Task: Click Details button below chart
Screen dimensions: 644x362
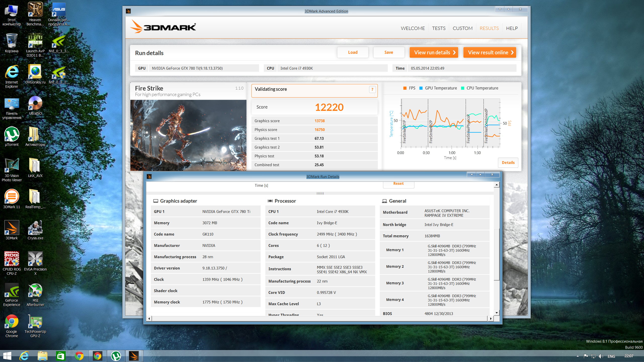Action: (x=508, y=163)
